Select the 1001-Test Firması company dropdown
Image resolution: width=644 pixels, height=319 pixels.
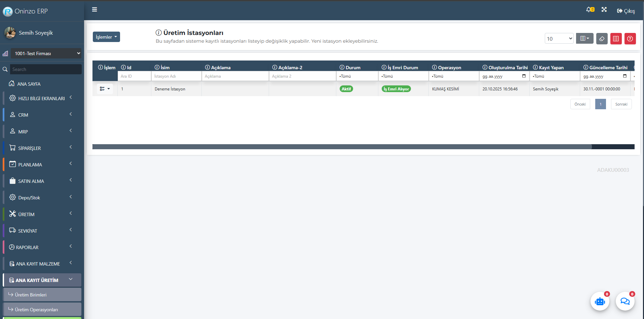(46, 53)
